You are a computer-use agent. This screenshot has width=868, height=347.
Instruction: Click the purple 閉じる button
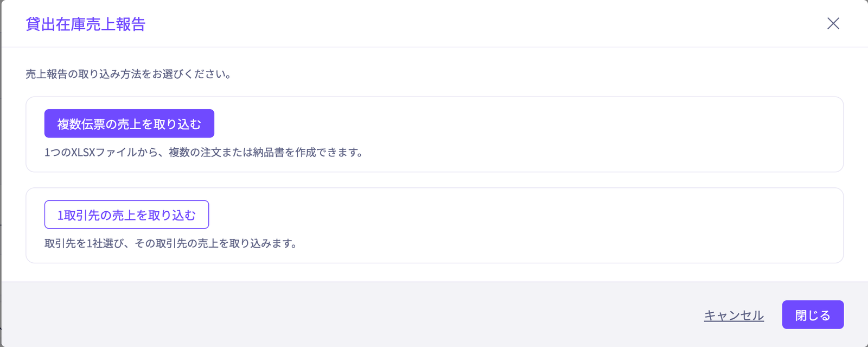tap(813, 314)
